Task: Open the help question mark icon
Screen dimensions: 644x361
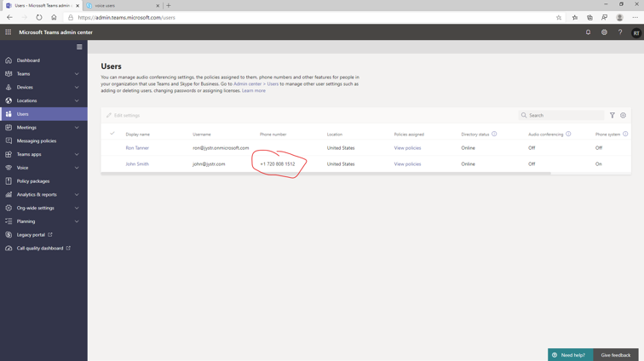Action: point(620,32)
